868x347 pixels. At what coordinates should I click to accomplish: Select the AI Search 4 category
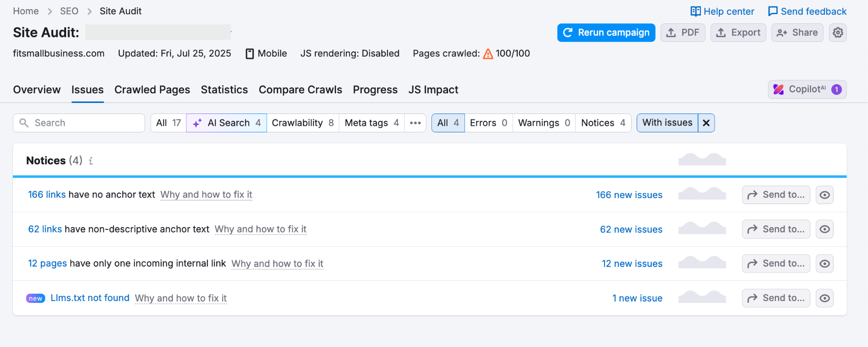(x=226, y=123)
